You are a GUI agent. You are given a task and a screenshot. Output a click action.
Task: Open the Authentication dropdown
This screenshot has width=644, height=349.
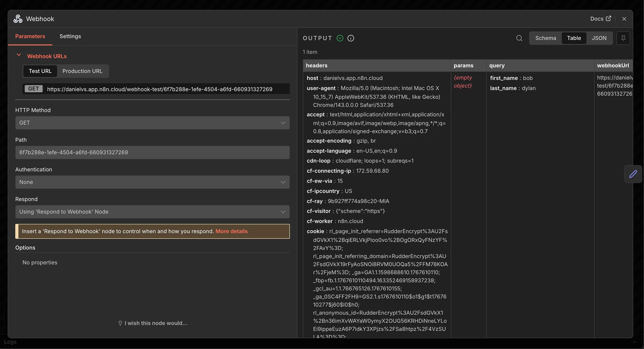pyautogui.click(x=152, y=182)
